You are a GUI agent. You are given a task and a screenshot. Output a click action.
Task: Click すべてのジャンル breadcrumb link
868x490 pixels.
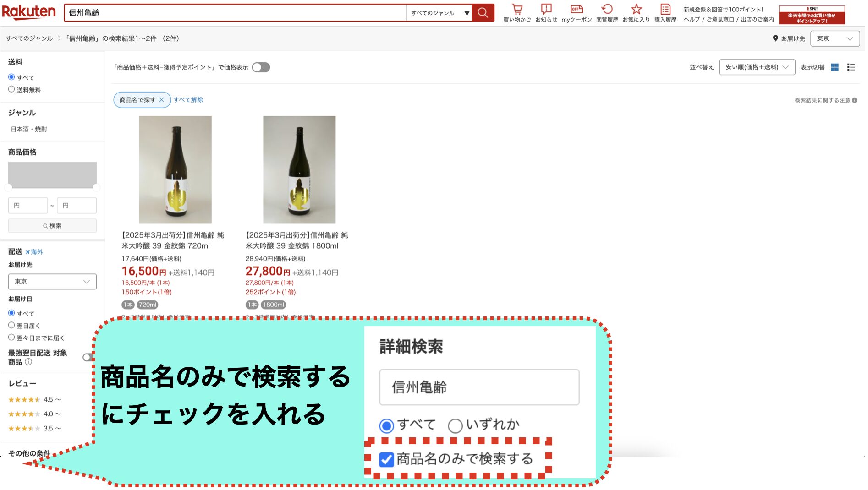click(x=29, y=38)
